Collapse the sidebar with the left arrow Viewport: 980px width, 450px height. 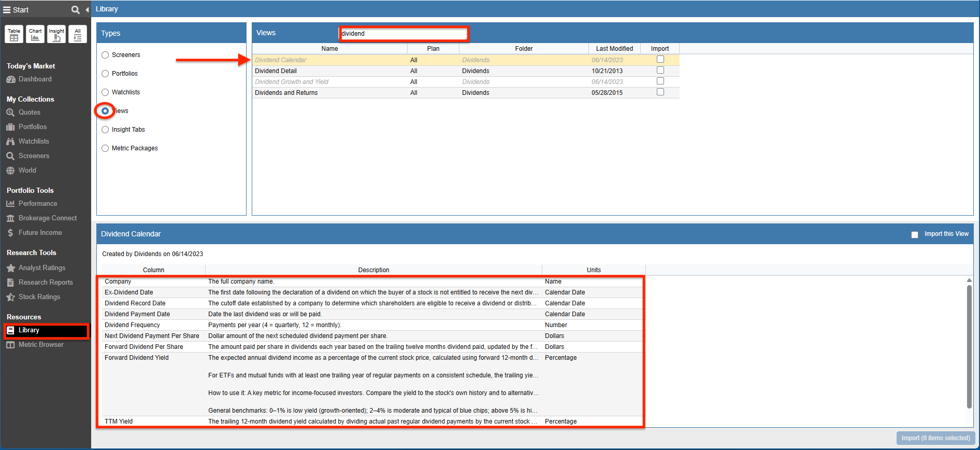coord(87,10)
